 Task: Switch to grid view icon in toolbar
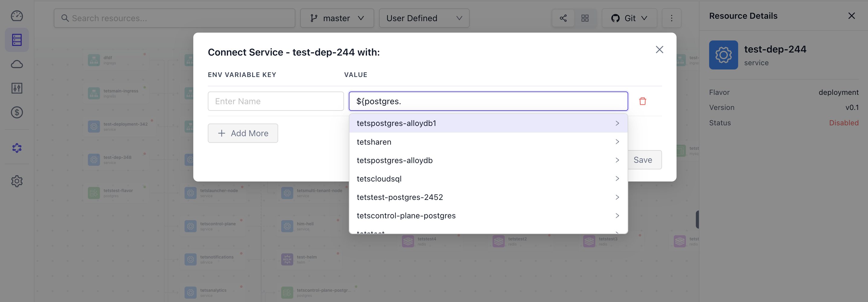(585, 18)
